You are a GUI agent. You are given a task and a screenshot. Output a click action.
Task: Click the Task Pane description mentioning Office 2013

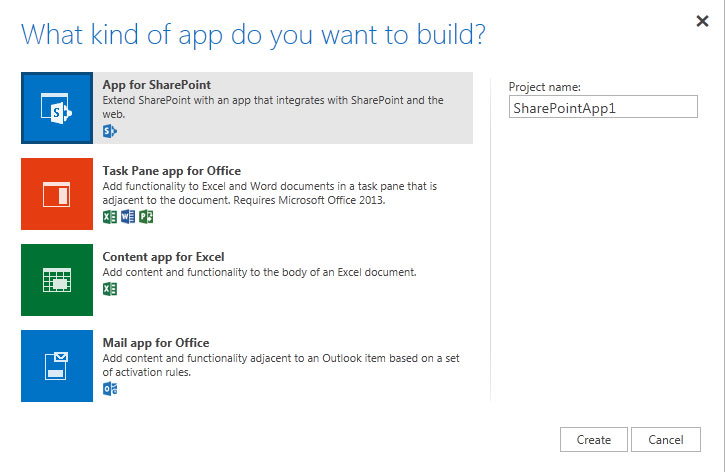point(270,193)
